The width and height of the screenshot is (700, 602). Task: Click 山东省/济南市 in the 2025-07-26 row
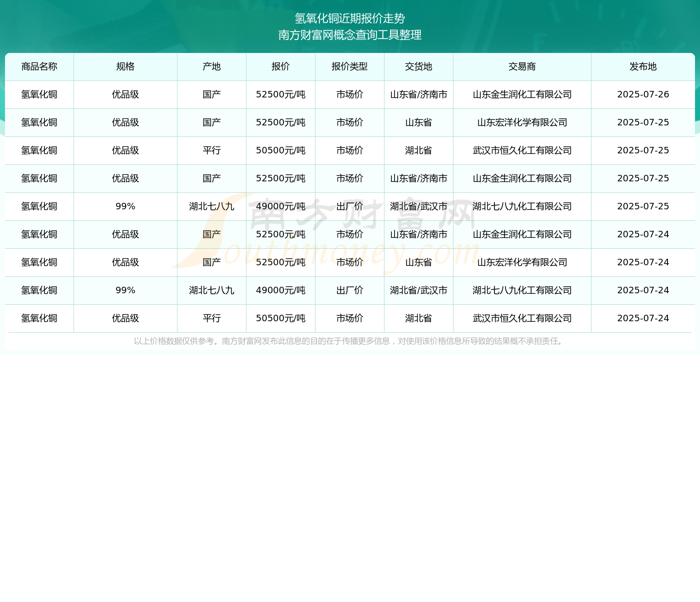click(419, 94)
